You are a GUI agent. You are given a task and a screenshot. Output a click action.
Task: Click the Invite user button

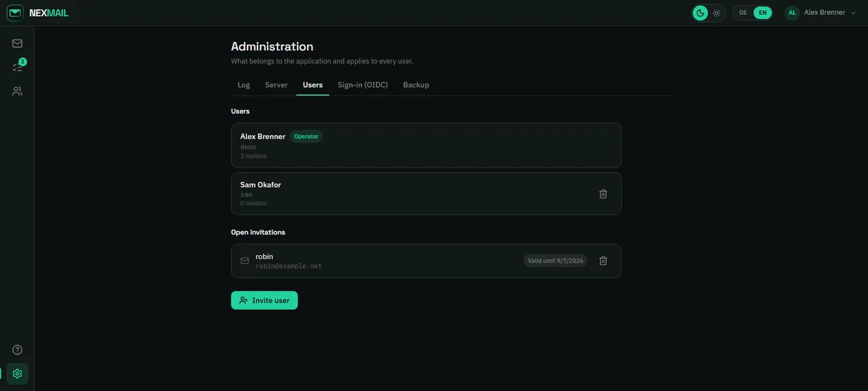(x=264, y=300)
